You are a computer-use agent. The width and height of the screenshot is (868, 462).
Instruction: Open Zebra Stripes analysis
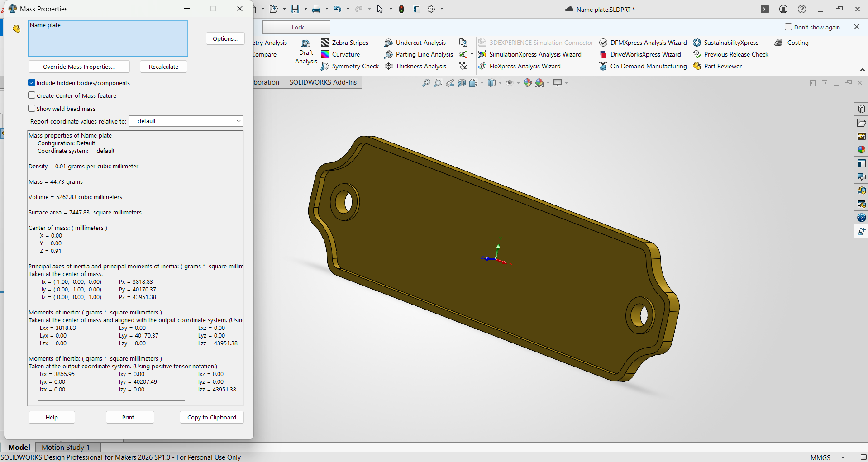344,43
